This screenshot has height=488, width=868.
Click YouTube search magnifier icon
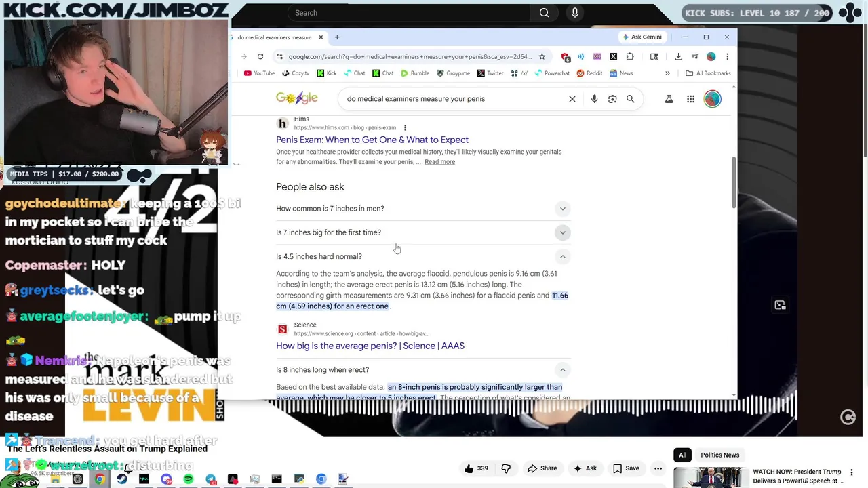coord(544,13)
